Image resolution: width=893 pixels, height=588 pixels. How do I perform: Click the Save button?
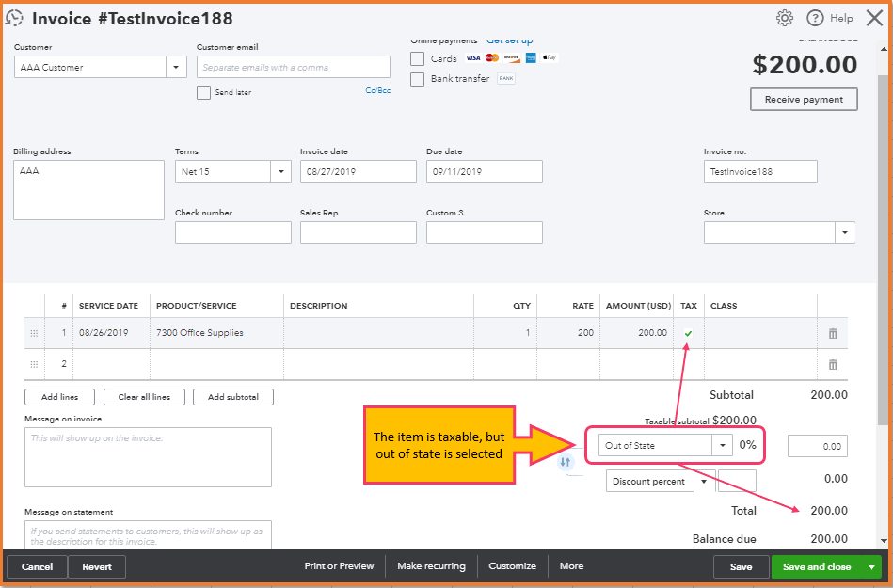click(x=741, y=567)
